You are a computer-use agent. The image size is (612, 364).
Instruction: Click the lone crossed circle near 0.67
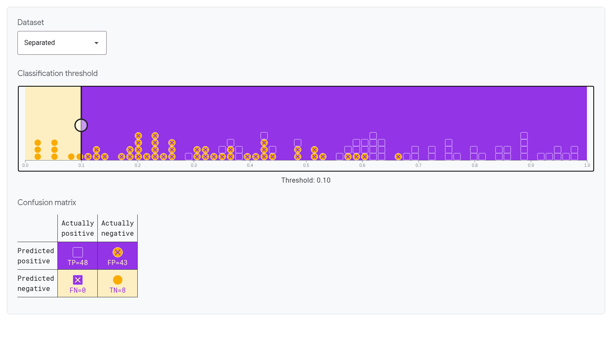[x=398, y=157]
